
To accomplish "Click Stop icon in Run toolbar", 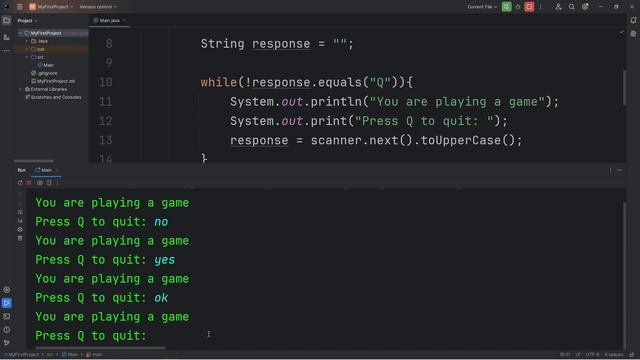I will tap(29, 183).
